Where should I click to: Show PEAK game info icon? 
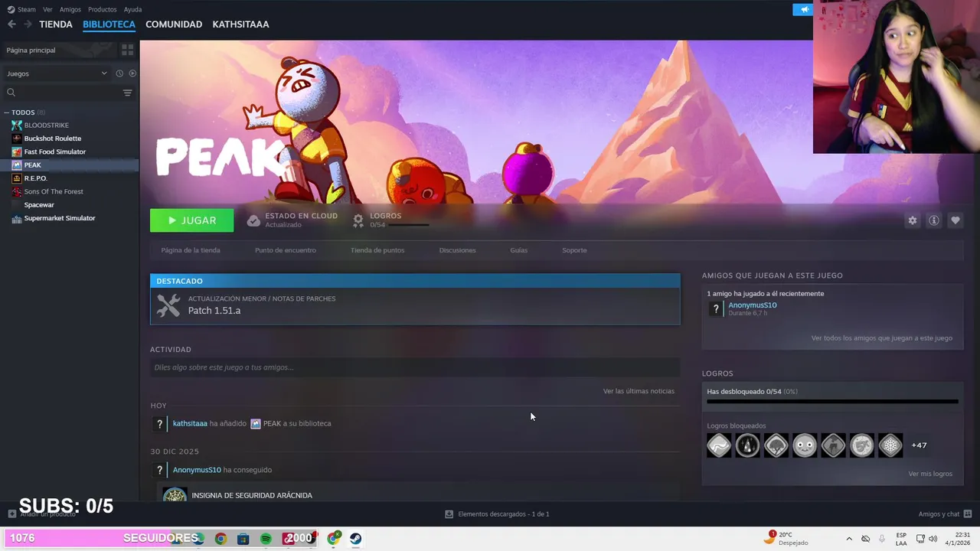[933, 220]
